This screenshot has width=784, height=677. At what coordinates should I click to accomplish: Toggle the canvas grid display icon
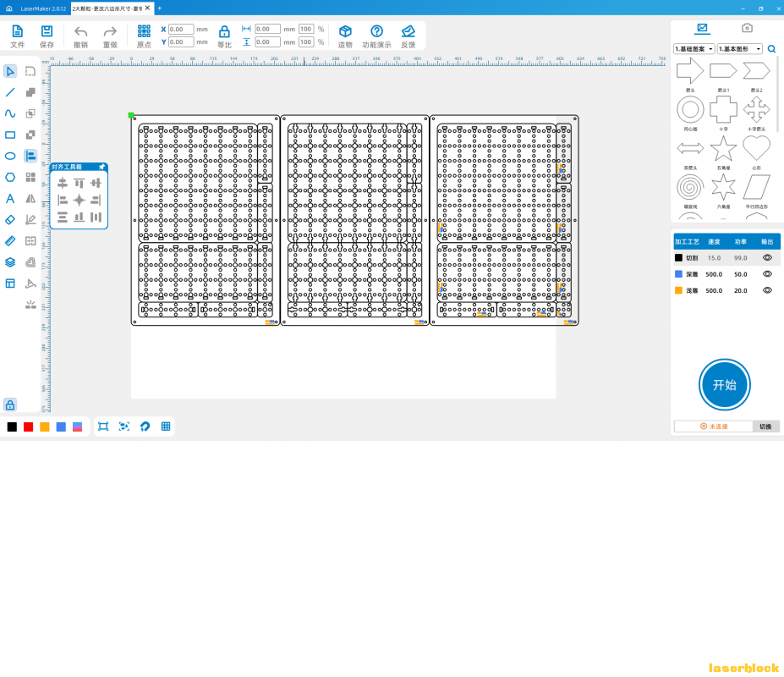pyautogui.click(x=166, y=427)
